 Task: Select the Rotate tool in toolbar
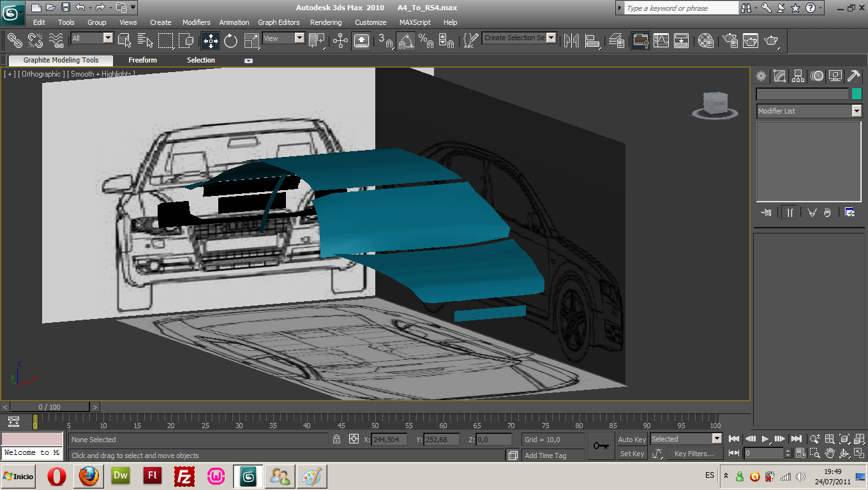coord(230,41)
